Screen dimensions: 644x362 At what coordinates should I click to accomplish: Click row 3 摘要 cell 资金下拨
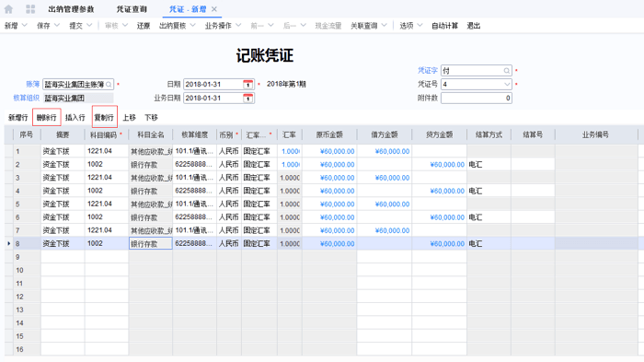point(63,178)
